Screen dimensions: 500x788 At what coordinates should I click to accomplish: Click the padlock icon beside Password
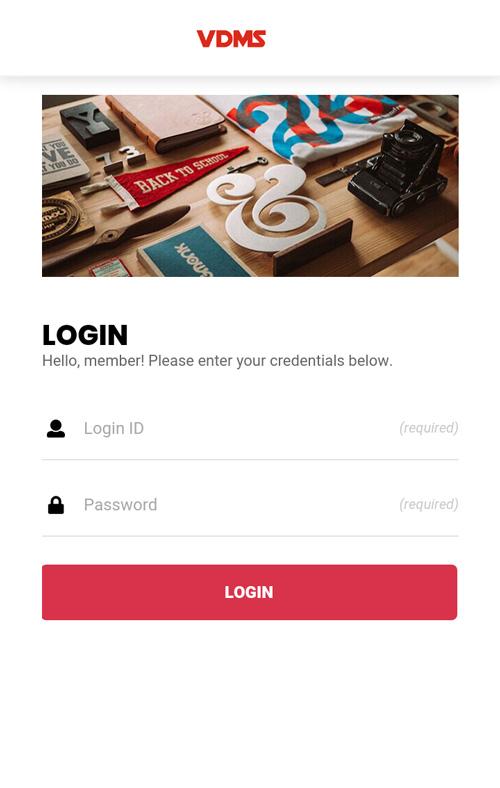click(56, 505)
